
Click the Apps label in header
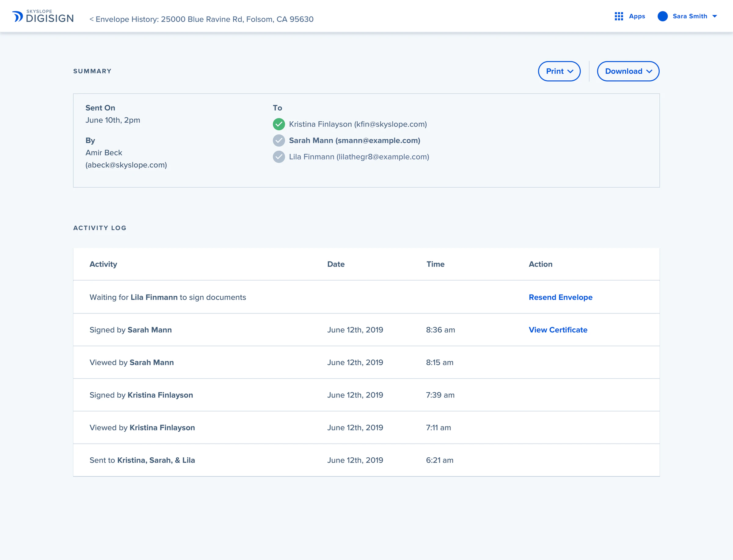coord(637,16)
